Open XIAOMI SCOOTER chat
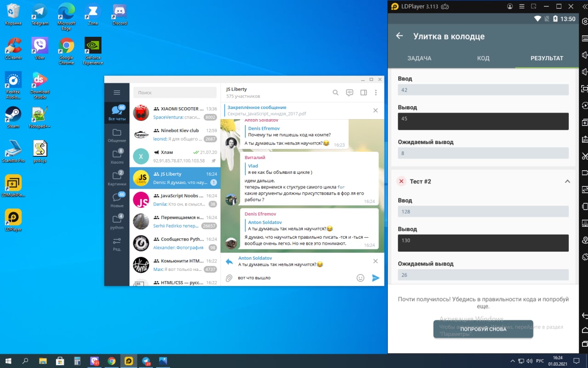This screenshot has height=368, width=588. (175, 113)
